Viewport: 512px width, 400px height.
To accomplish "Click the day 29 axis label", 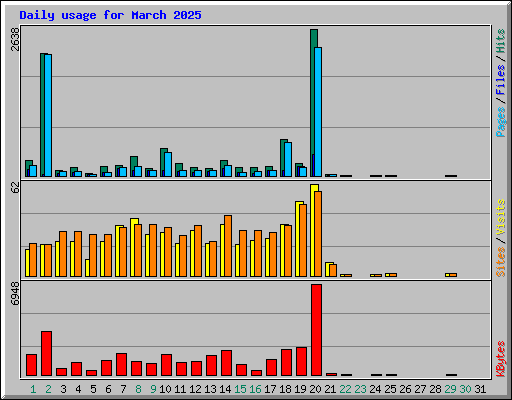I will coord(450,389).
